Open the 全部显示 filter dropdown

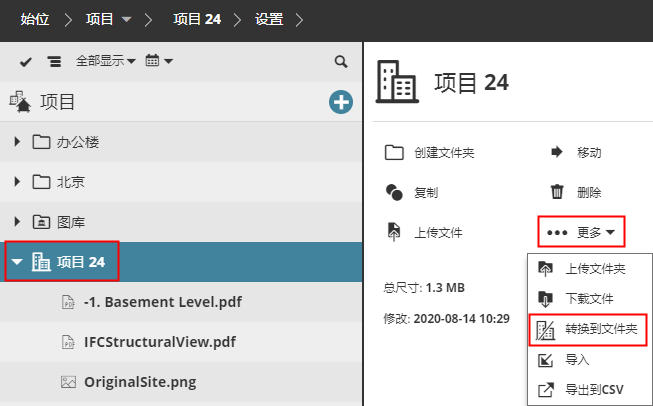pyautogui.click(x=106, y=61)
